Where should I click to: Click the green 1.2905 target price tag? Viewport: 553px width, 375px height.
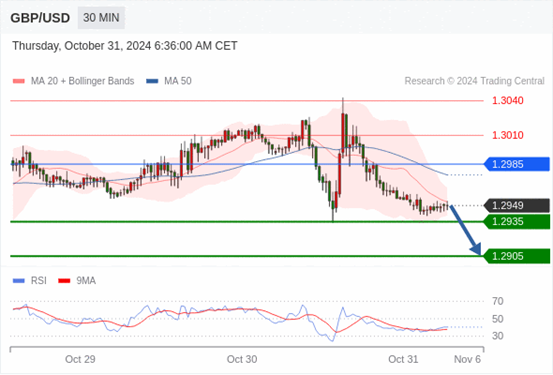[517, 256]
